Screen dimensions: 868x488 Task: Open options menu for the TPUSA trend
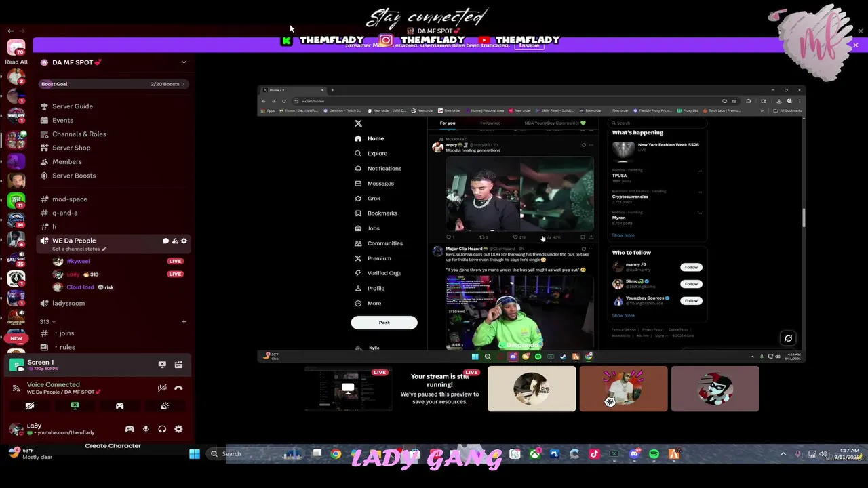700,171
